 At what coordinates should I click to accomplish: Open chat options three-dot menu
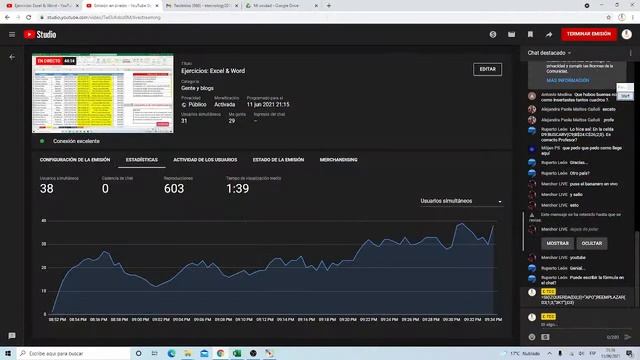pyautogui.click(x=630, y=53)
